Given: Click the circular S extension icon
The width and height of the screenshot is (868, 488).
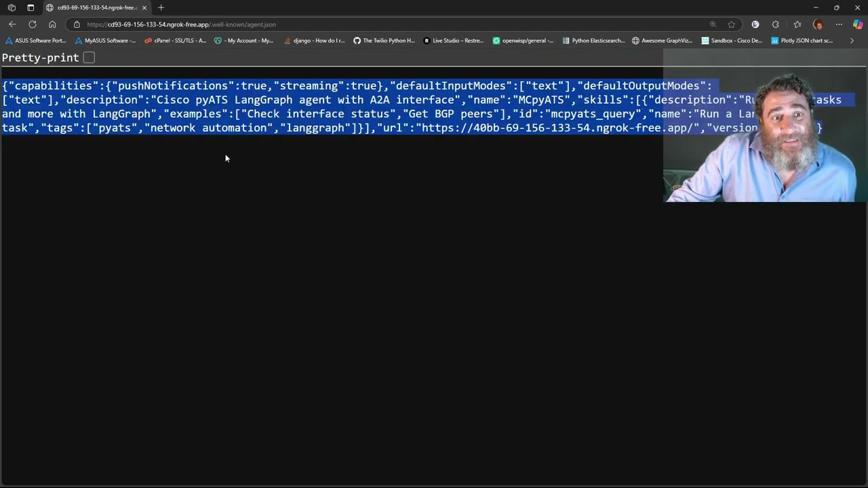Looking at the screenshot, I should (755, 24).
